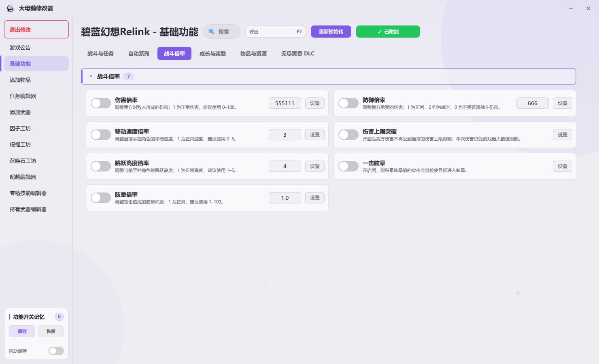Toggle 伤害倍率 damage multiplier switch
Screen dimensions: 599x364
click(x=101, y=103)
